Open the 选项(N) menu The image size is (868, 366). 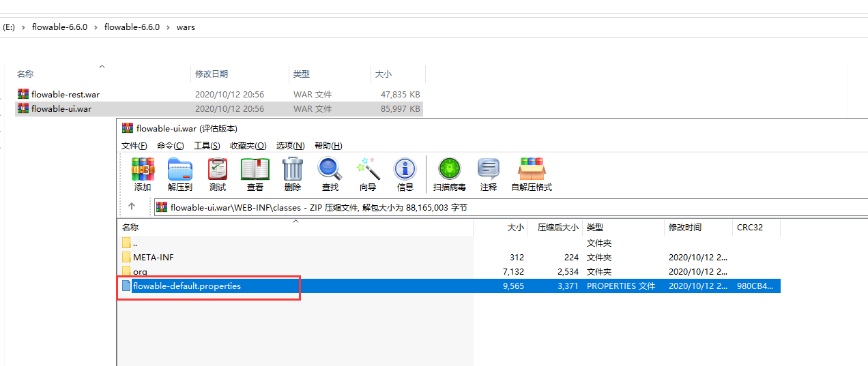[291, 145]
